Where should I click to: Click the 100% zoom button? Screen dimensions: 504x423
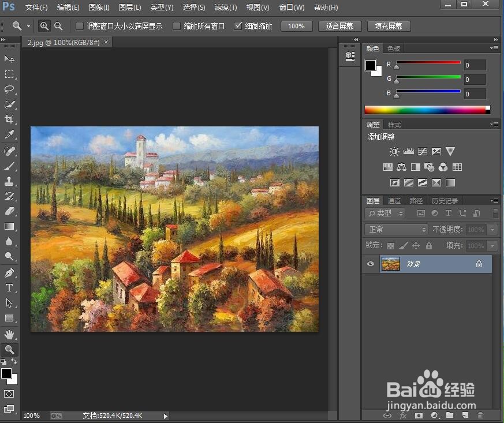click(x=296, y=26)
